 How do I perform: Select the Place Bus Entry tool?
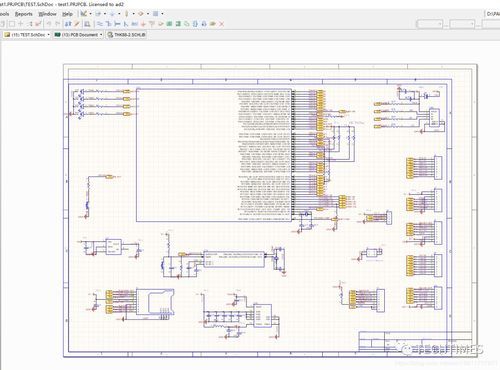pyautogui.click(x=126, y=24)
